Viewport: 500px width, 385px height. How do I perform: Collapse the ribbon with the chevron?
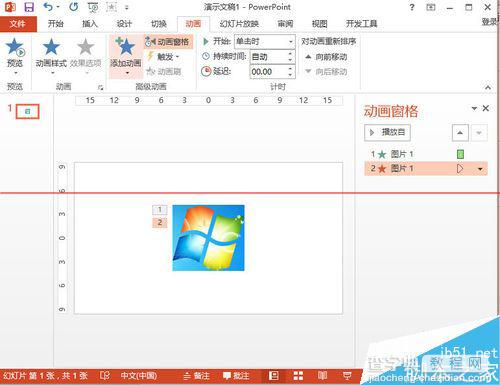pyautogui.click(x=488, y=88)
